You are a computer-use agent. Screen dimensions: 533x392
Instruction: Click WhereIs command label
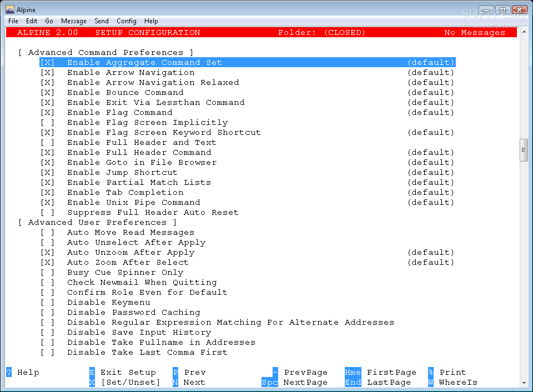pyautogui.click(x=458, y=382)
